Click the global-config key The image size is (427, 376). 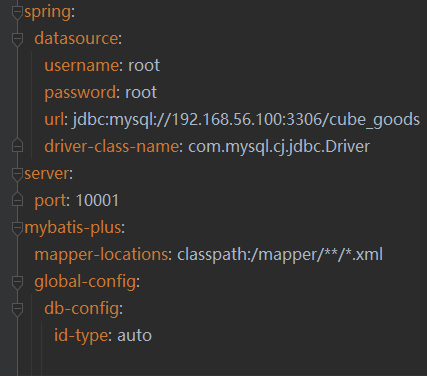(x=85, y=282)
